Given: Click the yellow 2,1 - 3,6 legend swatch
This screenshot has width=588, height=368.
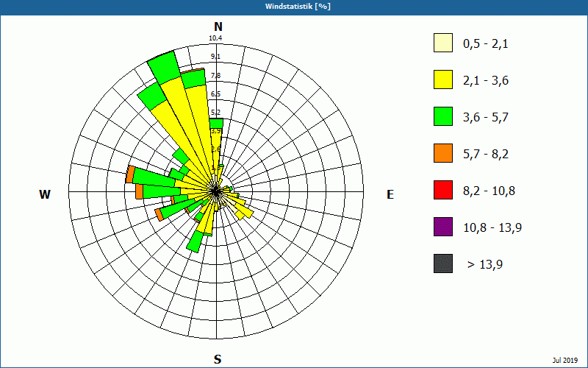Looking at the screenshot, I should [x=443, y=79].
